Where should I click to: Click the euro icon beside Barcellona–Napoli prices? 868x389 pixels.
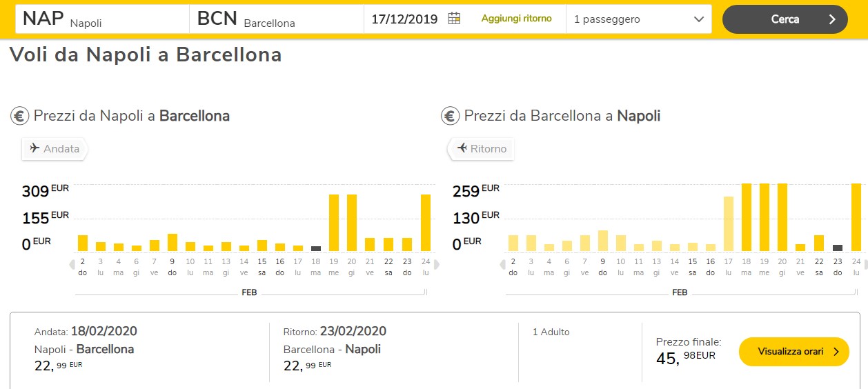coord(450,116)
